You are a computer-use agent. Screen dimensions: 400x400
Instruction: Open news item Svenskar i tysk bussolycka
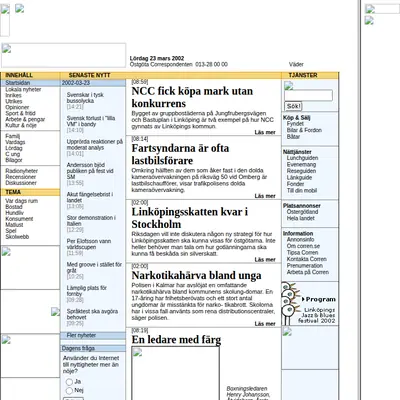pos(85,98)
